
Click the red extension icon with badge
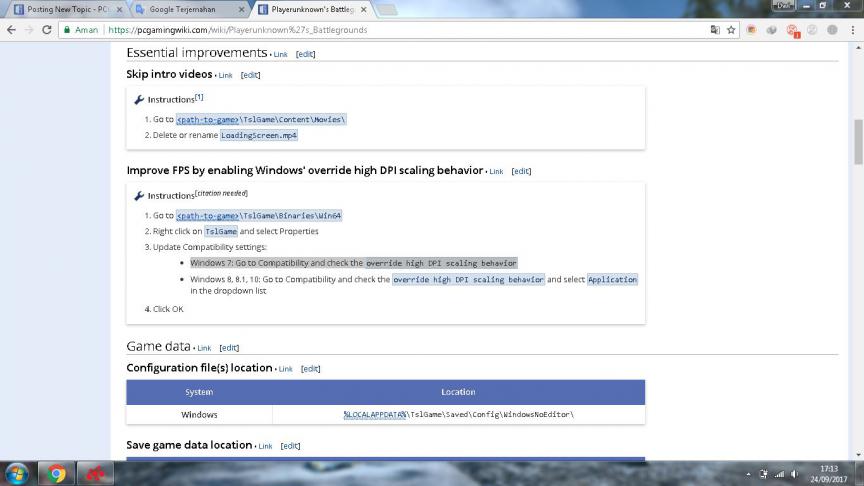click(793, 30)
